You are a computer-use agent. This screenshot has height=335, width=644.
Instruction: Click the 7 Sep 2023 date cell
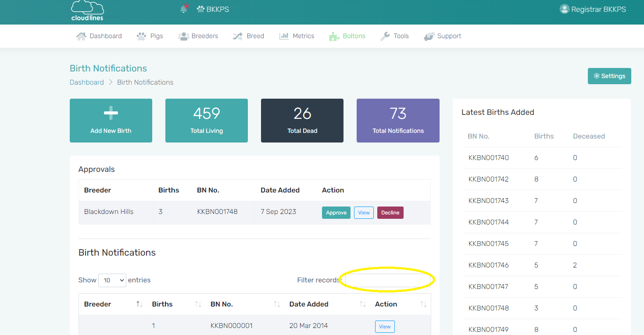(278, 212)
